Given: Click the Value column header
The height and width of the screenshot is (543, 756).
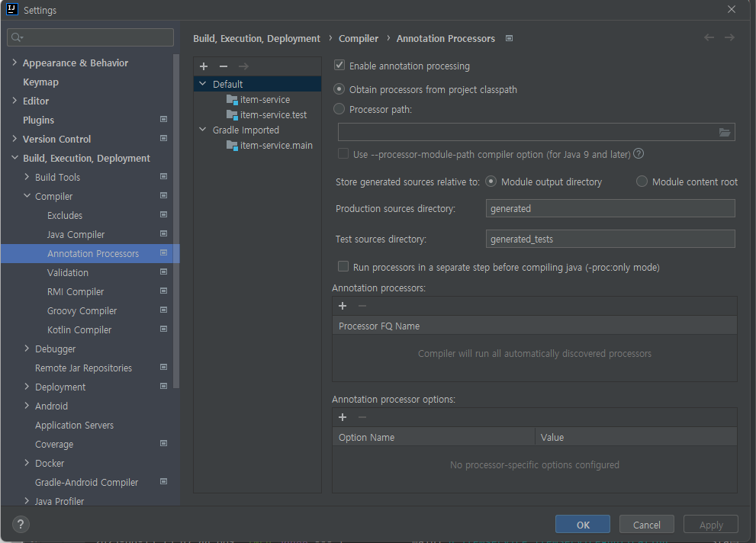Looking at the screenshot, I should coord(636,437).
